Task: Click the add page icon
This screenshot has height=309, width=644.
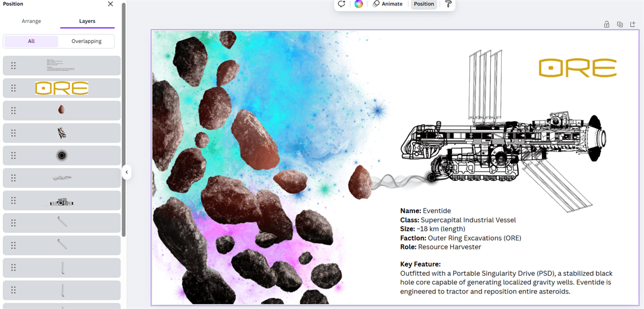Action: (x=633, y=24)
